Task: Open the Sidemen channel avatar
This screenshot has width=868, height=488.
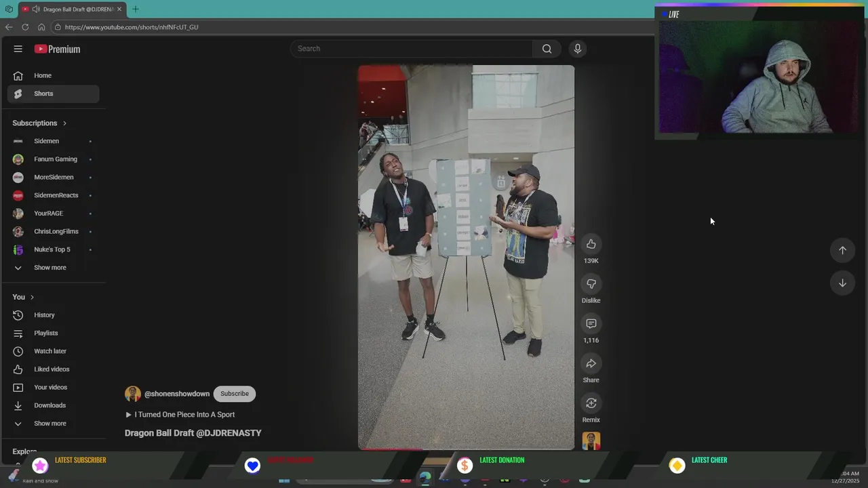Action: click(18, 141)
